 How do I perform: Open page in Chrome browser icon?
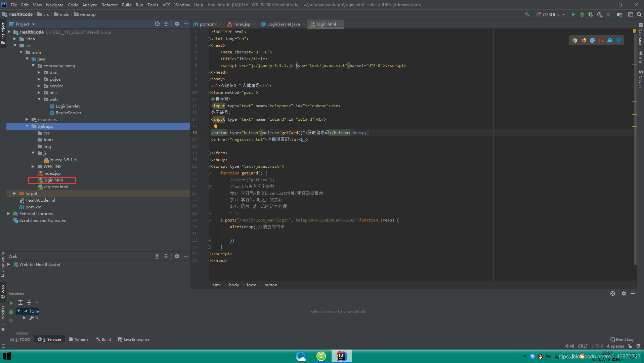(x=575, y=40)
